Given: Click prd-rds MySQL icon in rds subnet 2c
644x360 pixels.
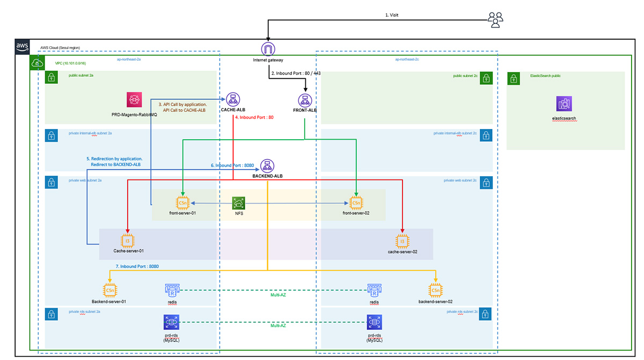Looking at the screenshot, I should pyautogui.click(x=374, y=322).
